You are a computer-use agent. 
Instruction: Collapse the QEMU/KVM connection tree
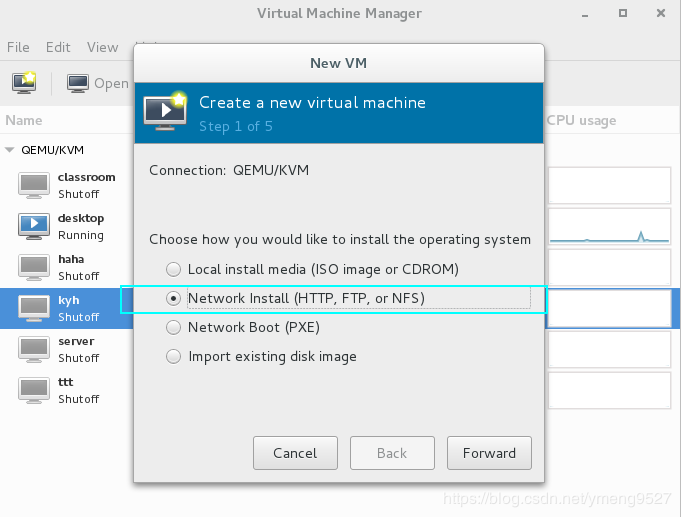coord(10,150)
